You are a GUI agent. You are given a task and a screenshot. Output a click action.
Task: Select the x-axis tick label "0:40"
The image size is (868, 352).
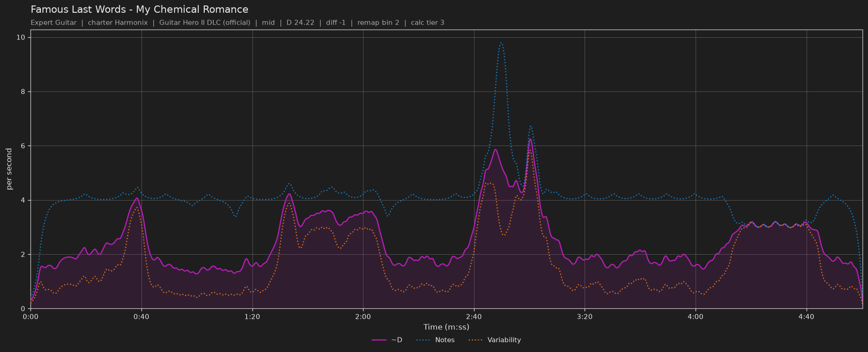(x=141, y=317)
